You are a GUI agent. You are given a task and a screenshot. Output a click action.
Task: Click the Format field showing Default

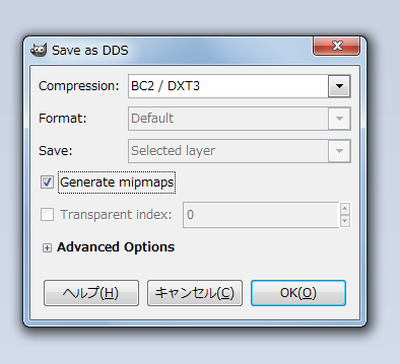[x=239, y=119]
